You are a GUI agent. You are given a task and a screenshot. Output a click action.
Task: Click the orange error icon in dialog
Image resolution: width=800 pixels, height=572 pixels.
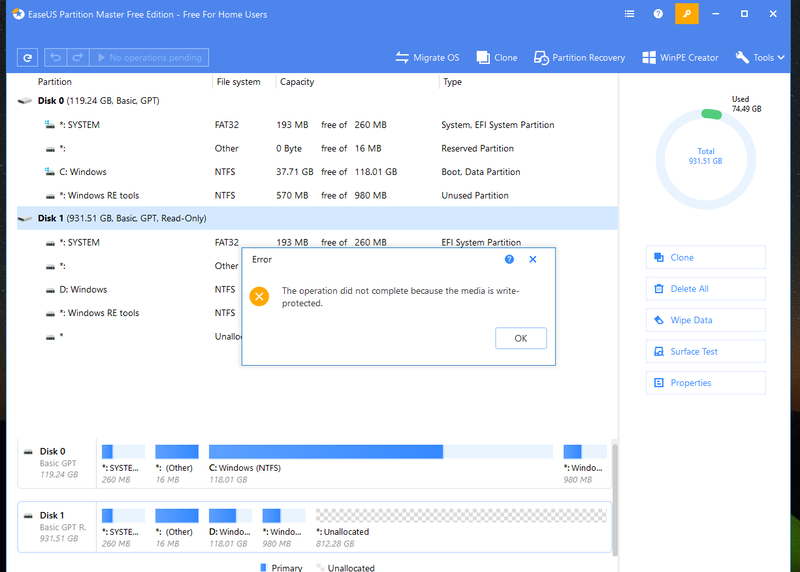pyautogui.click(x=259, y=296)
